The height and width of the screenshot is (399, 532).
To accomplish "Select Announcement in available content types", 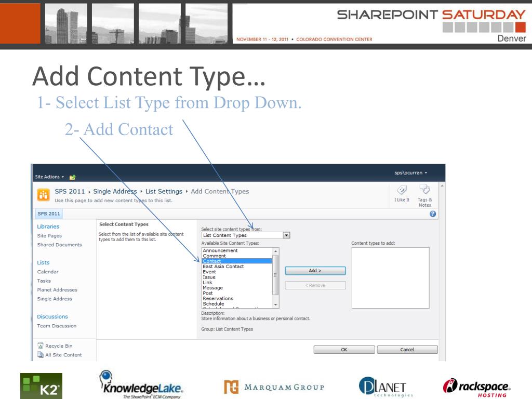I will tap(237, 250).
